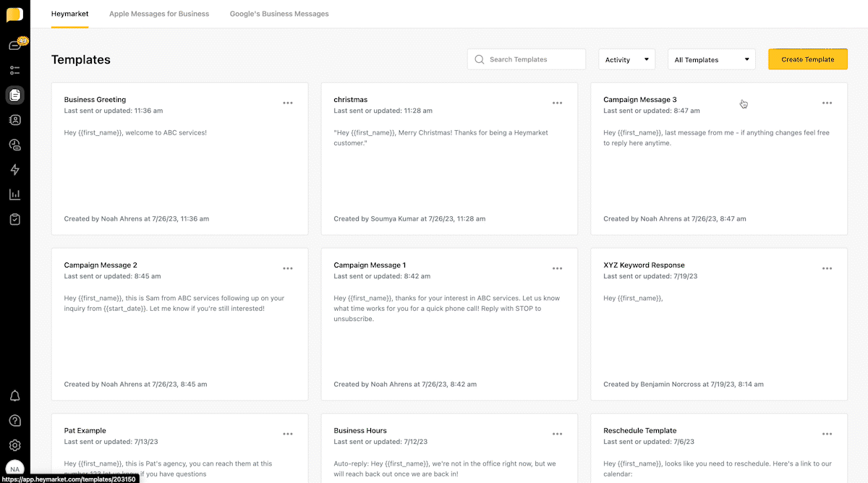Click the search magnifier in Search Templates
The height and width of the screenshot is (483, 868).
coord(479,59)
